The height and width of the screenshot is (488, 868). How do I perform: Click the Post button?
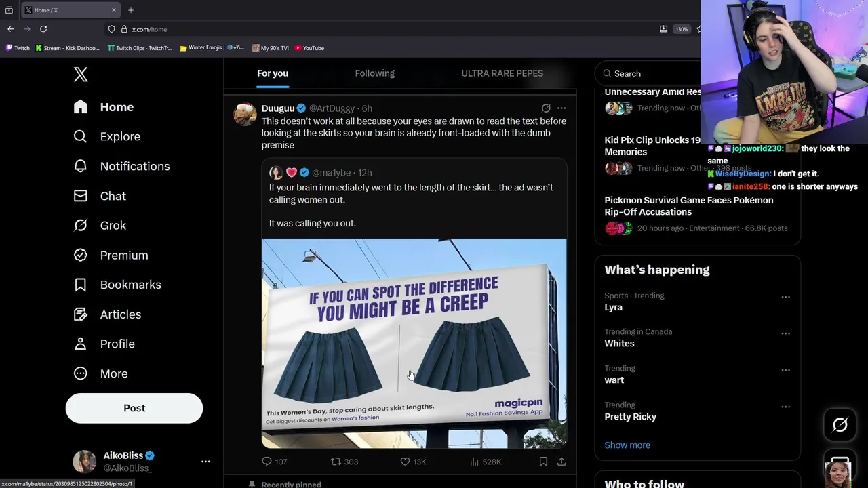134,408
